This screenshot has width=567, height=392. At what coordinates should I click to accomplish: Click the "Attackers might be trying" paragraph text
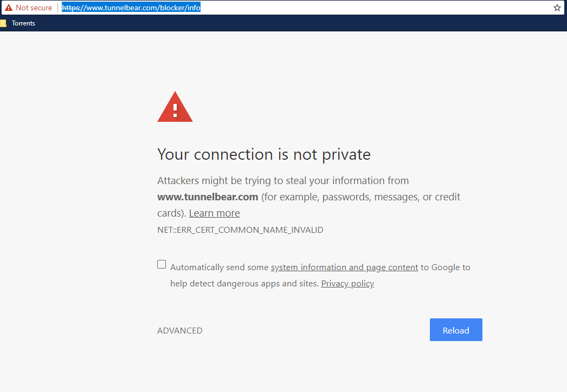pyautogui.click(x=282, y=181)
